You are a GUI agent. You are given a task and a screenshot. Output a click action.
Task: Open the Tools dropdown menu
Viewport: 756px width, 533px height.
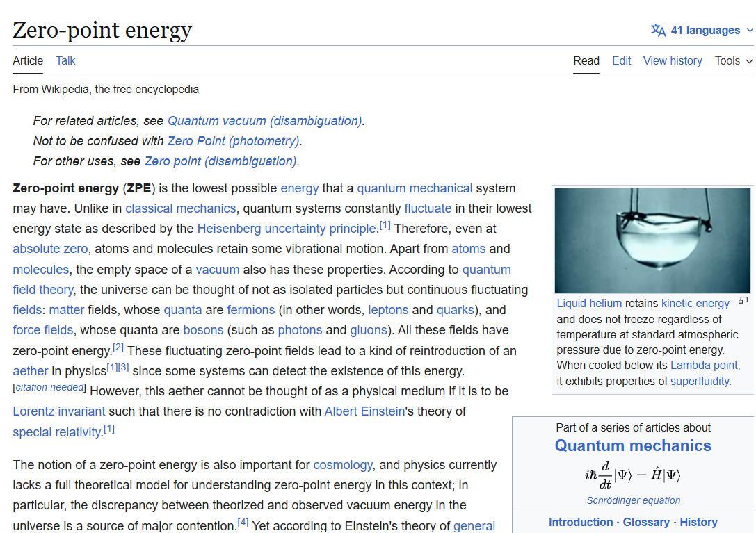[733, 60]
